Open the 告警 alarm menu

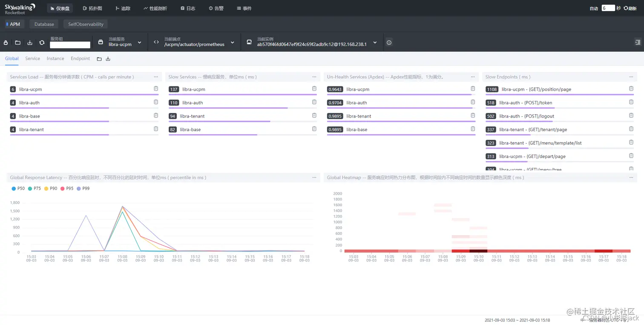(x=216, y=8)
